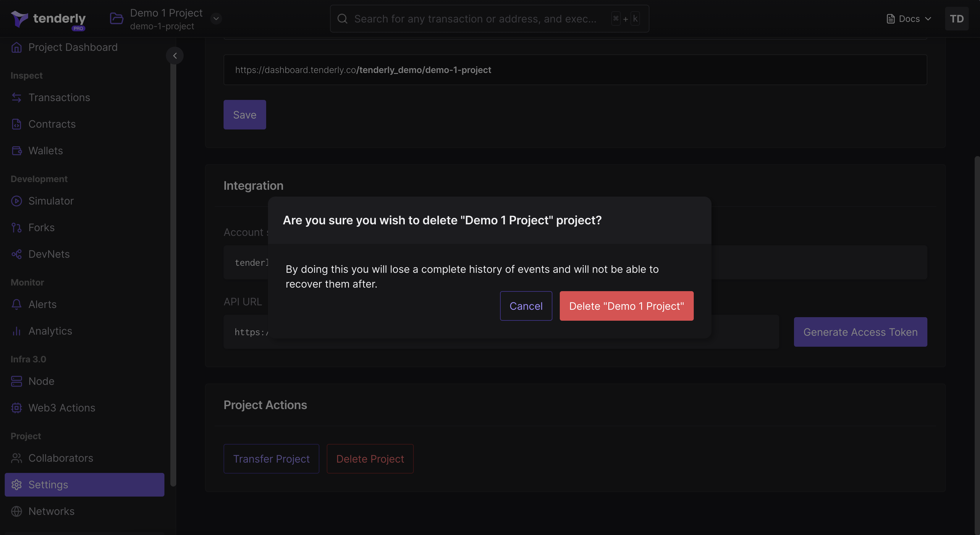980x535 pixels.
Task: Click the Web3 Actions chip icon
Action: [x=16, y=408]
